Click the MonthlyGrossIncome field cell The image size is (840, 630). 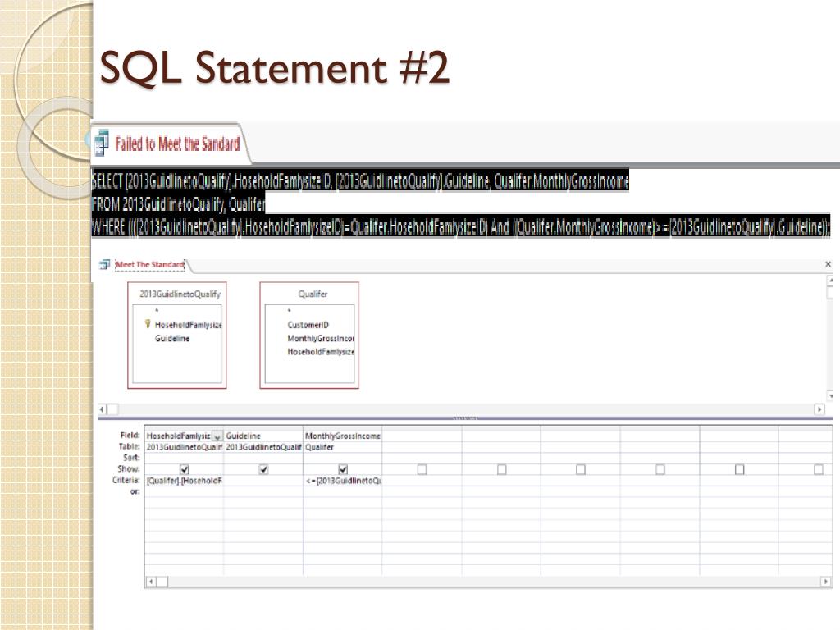[x=342, y=436]
